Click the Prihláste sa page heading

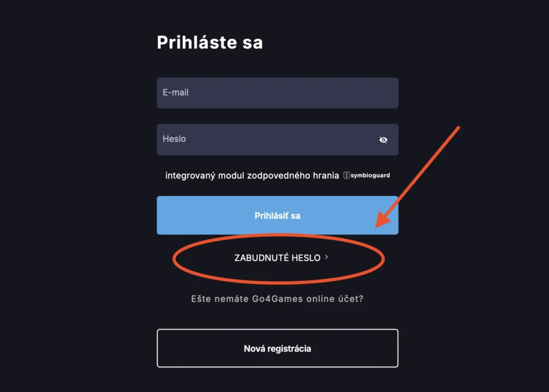click(210, 42)
